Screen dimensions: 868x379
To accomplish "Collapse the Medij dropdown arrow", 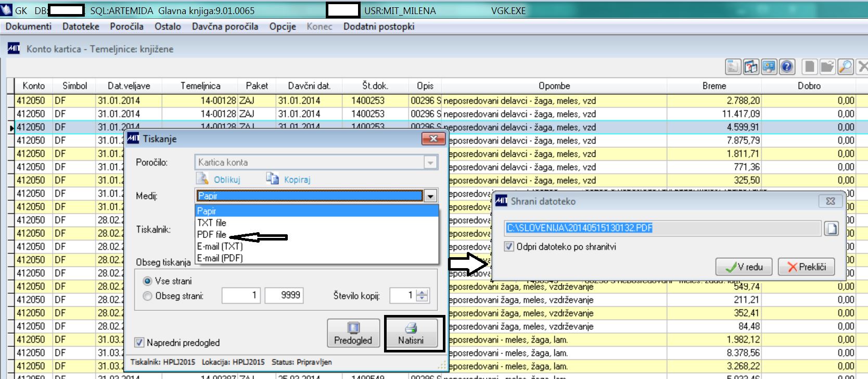I will pyautogui.click(x=430, y=196).
